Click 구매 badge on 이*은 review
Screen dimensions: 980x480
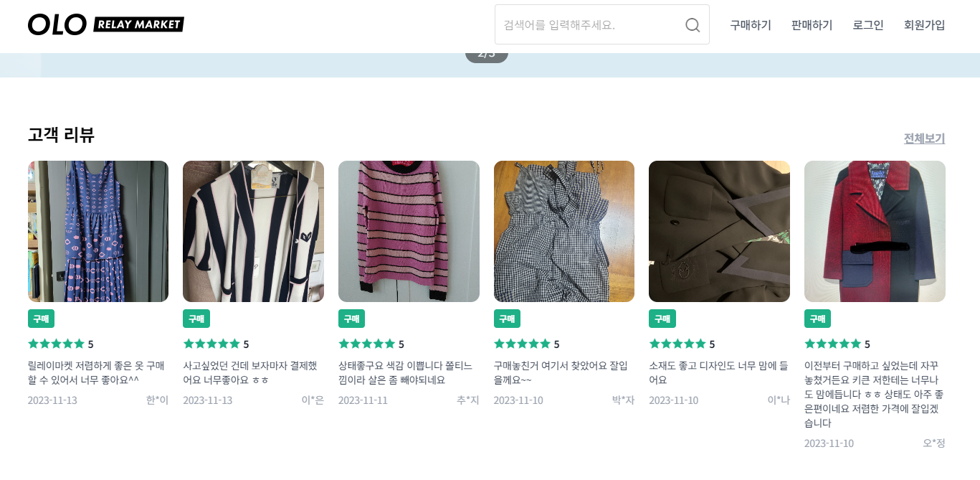click(196, 319)
